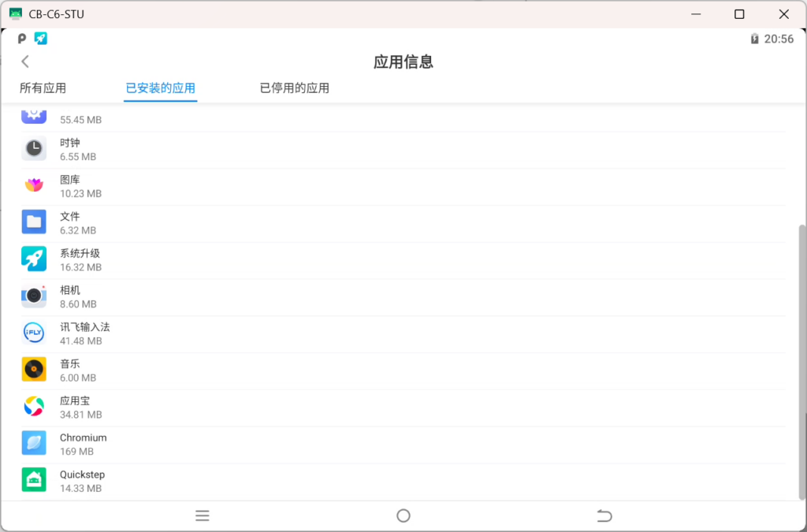Screen dimensions: 807x532
Task: Select the 时钟 app name
Action: [x=70, y=143]
